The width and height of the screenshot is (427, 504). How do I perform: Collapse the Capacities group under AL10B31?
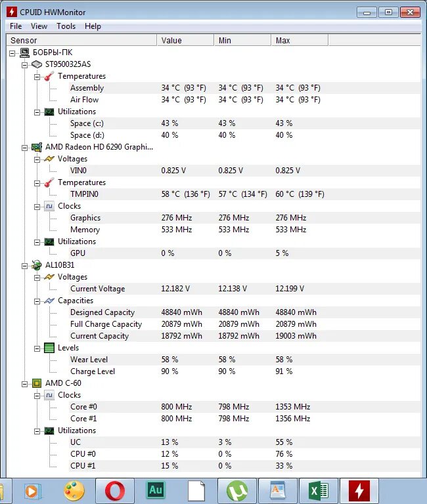(x=37, y=301)
